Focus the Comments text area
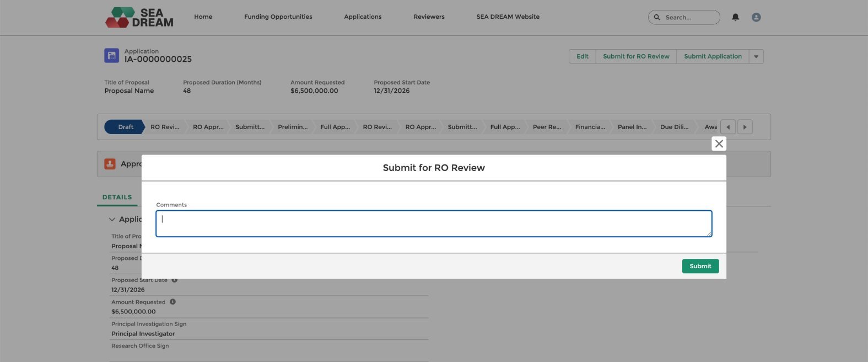The width and height of the screenshot is (868, 362). click(434, 223)
